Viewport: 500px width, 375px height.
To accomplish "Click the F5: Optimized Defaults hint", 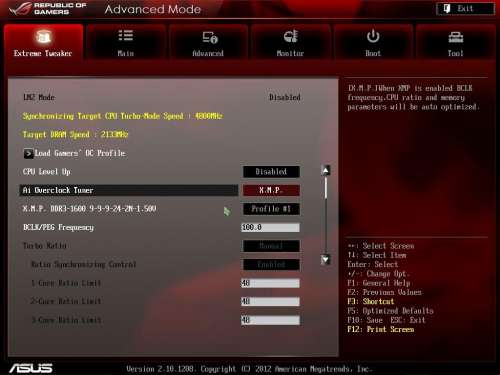I will click(390, 311).
